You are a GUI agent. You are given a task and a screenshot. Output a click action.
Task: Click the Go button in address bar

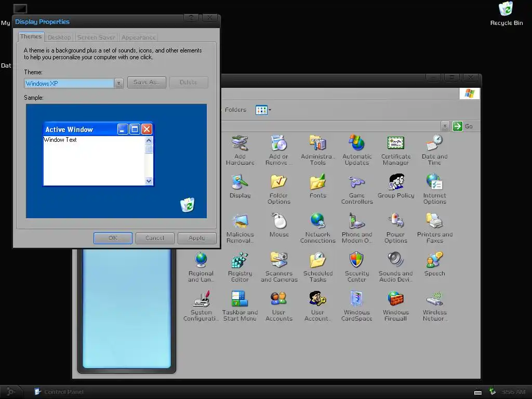[463, 126]
